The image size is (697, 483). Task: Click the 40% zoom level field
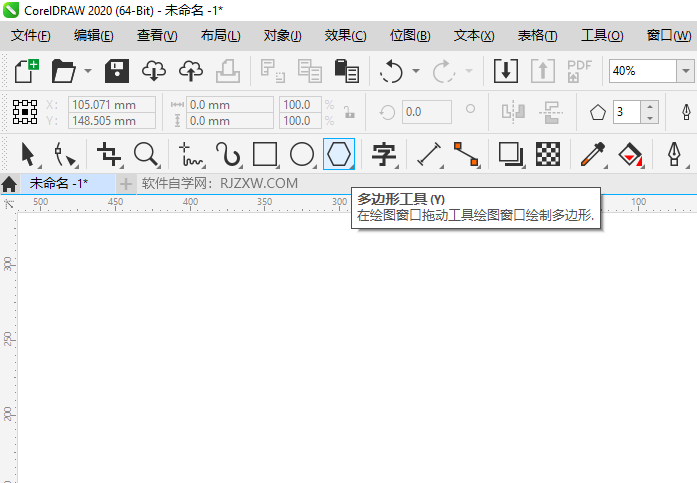pyautogui.click(x=642, y=71)
